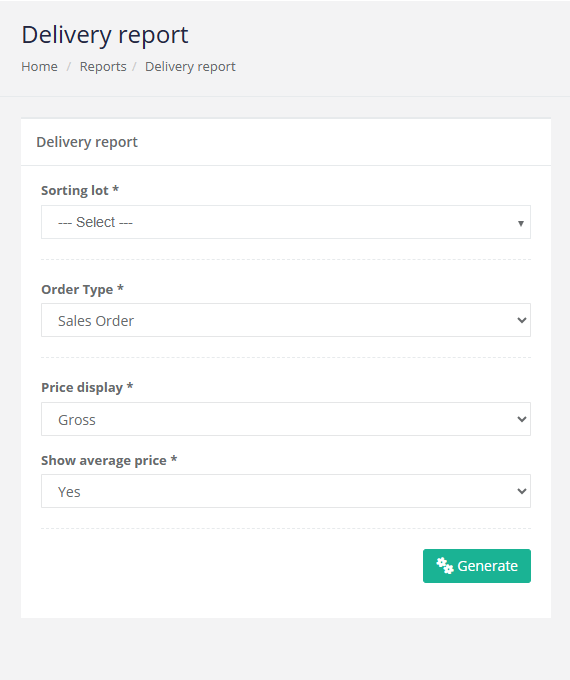Viewport: 570px width, 680px height.
Task: Open the Show average price dropdown
Action: 286,491
